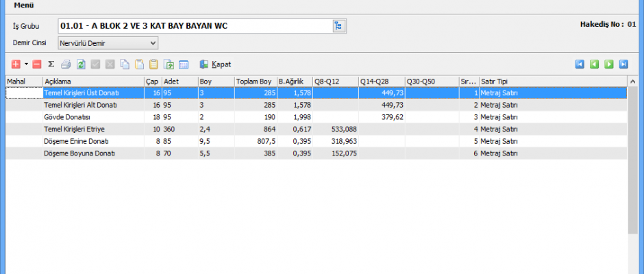Click the yellow clipboard paste icon

153,64
